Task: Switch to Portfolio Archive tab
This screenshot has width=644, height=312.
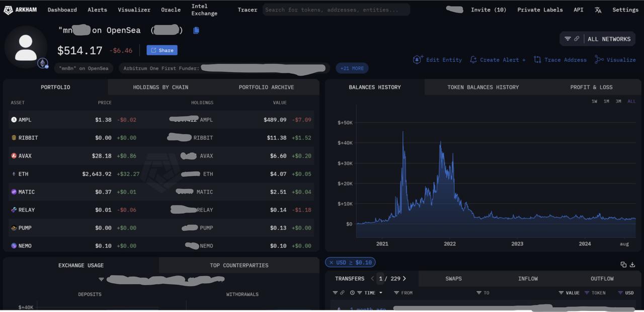Action: tap(266, 87)
